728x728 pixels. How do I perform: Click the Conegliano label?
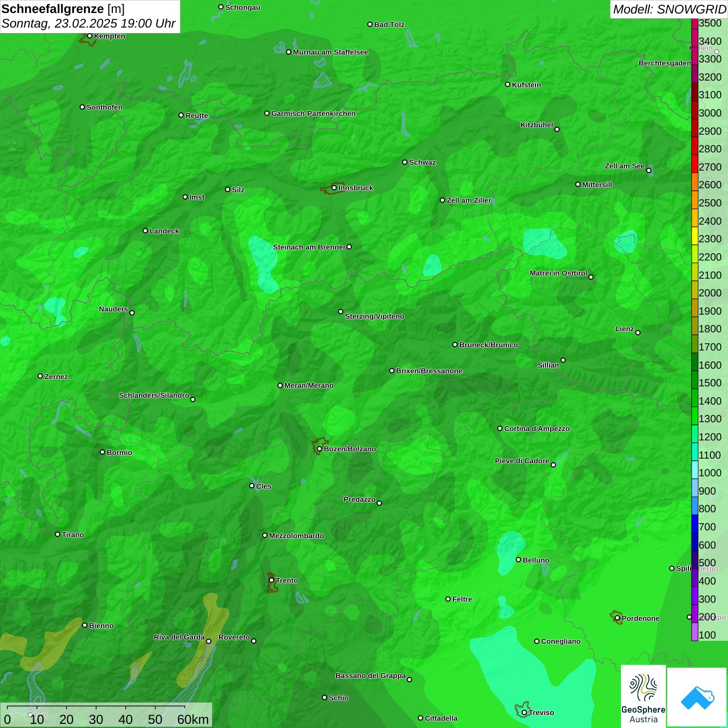point(561,641)
